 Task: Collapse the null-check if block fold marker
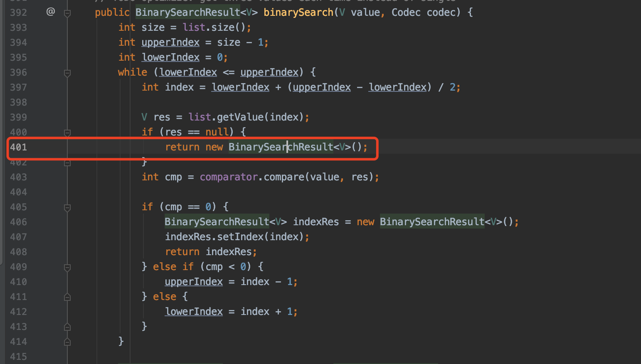click(x=67, y=133)
